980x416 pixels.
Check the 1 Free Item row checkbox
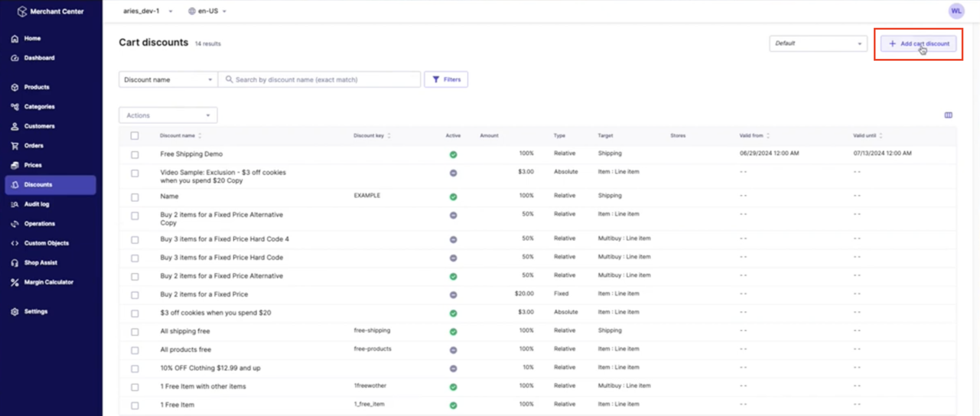tap(135, 406)
